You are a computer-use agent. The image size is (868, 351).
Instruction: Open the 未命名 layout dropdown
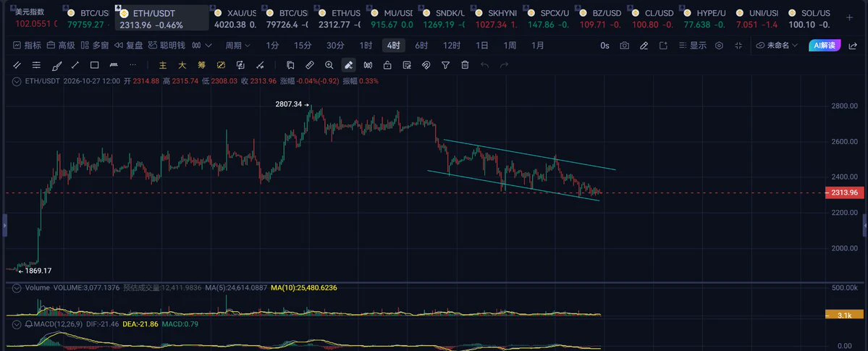point(778,46)
